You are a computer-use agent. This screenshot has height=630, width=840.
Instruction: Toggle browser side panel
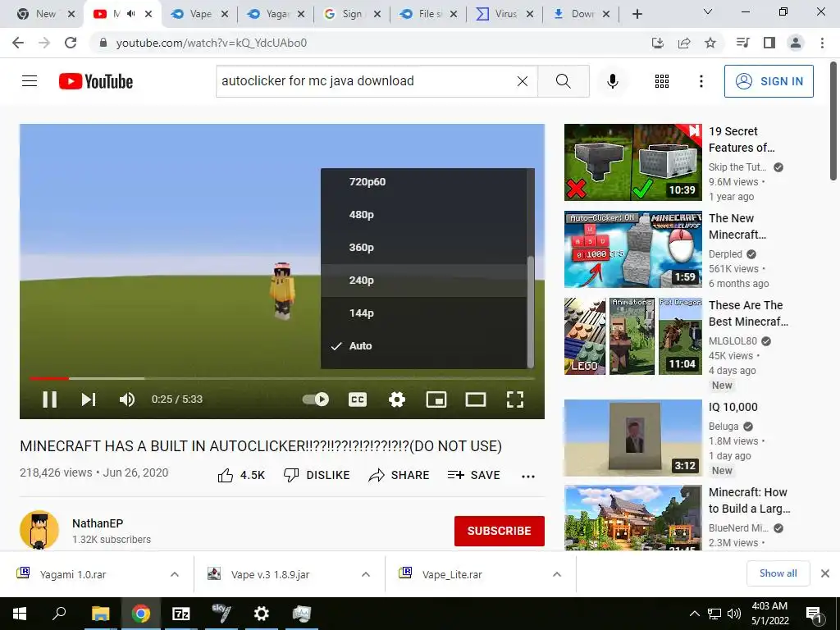[769, 43]
